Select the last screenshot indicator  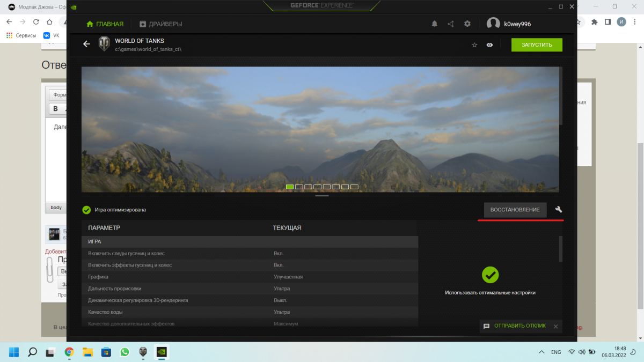point(354,187)
